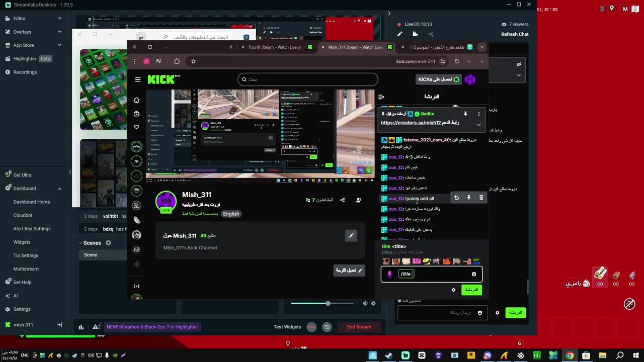Screen dimensions: 644x362
Task: Open emoji picker in Kick chat input
Action: click(474, 274)
